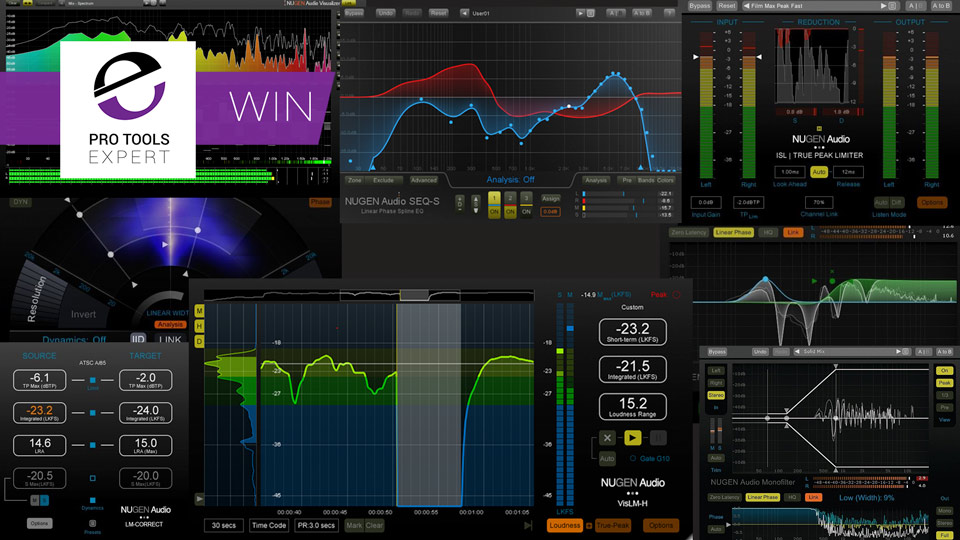Click the input threshold marker left of the ISL Left meter

pyautogui.click(x=696, y=57)
